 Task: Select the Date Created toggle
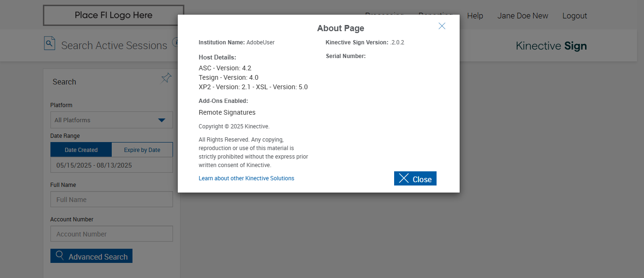click(81, 150)
